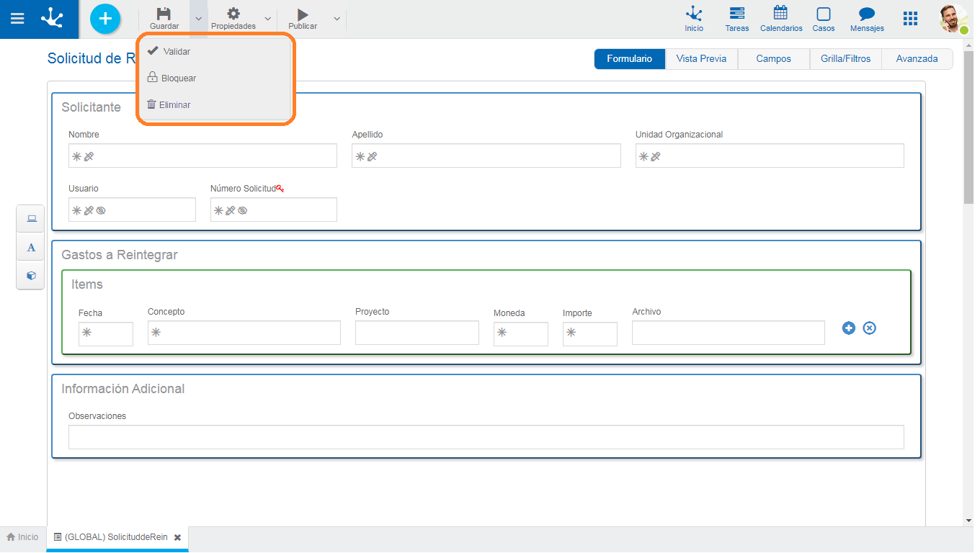Screen dimensions: 980x553
Task: Click the eye icon in Número Solicitud field
Action: (243, 210)
